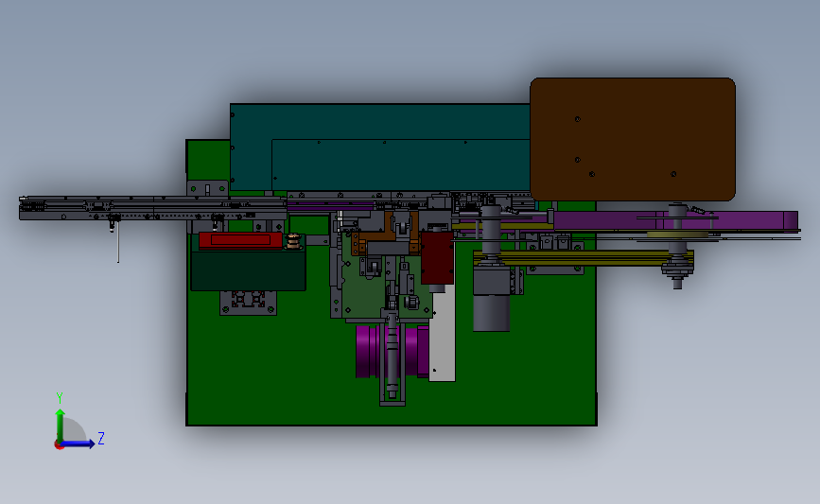Select the purple conveyor rail on the right
The image size is (820, 504).
674,220
